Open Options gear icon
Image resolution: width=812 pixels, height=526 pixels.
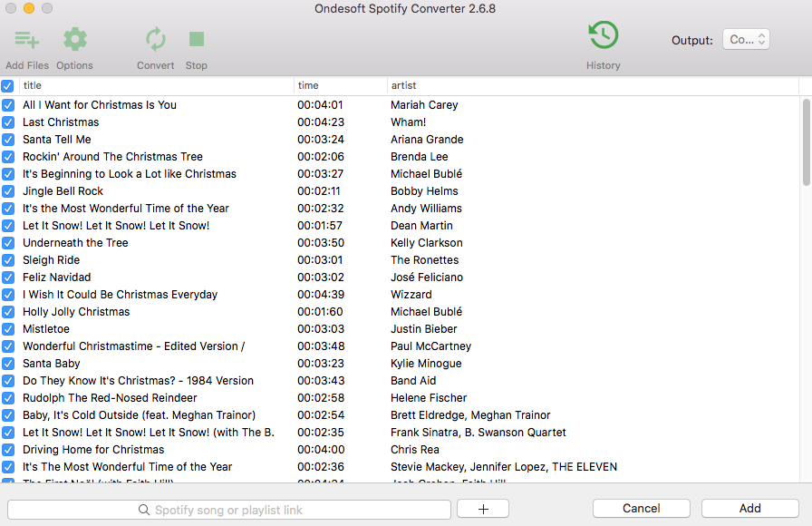tap(75, 39)
